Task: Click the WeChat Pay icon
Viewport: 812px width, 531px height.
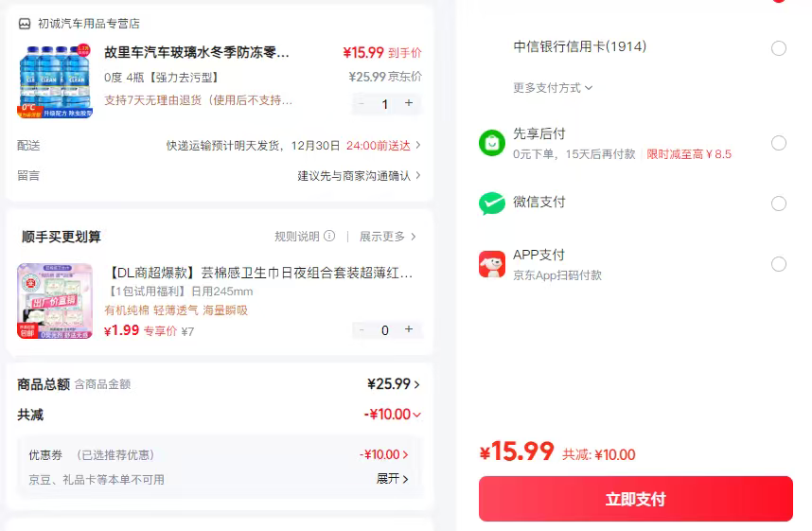Action: [x=492, y=204]
